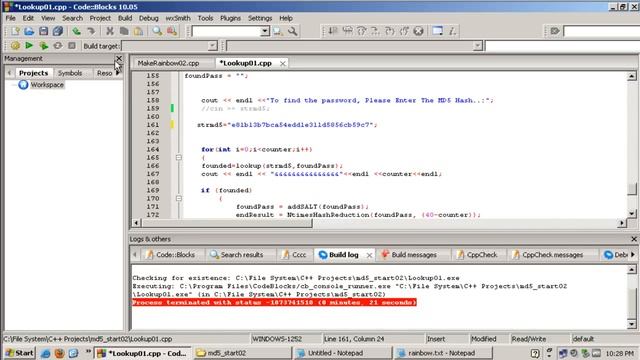Click the Copy toolbar icon

pyautogui.click(x=124, y=31)
